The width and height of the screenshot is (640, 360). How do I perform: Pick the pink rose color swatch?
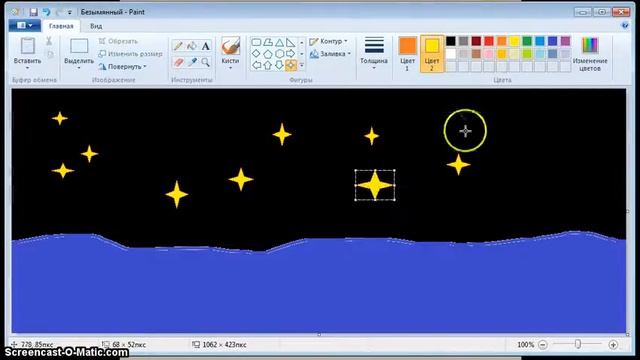tap(489, 53)
